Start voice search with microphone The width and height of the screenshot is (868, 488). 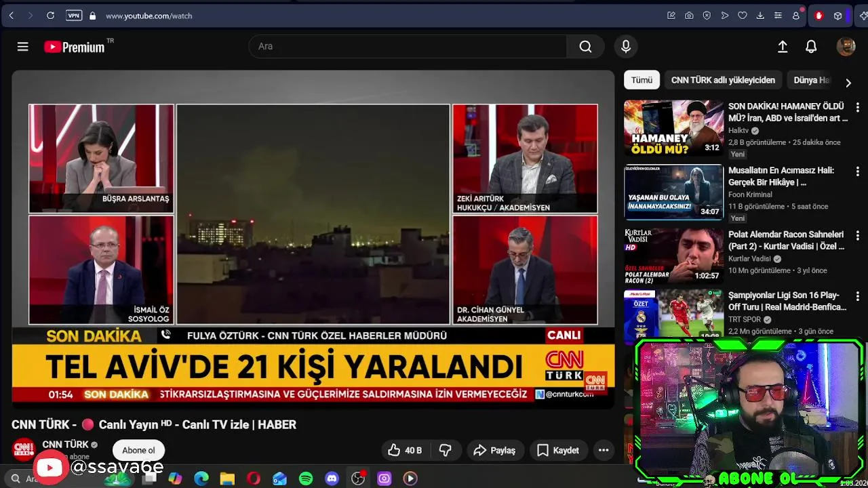click(x=626, y=46)
